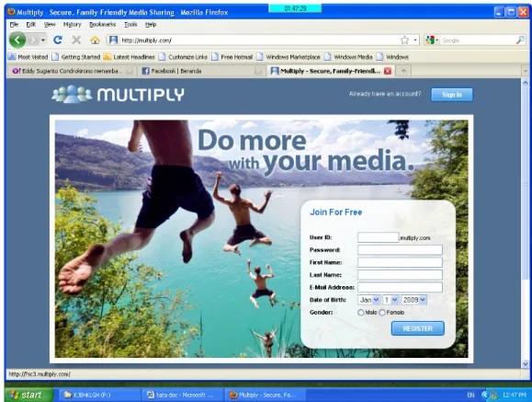Open the search engine selector icon

[432, 40]
